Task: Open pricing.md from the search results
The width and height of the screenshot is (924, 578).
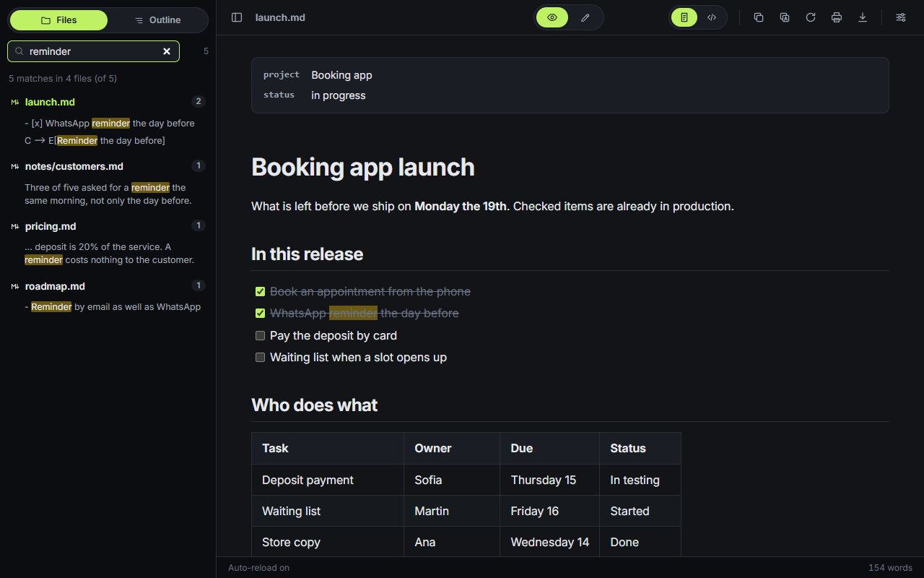Action: (108, 226)
